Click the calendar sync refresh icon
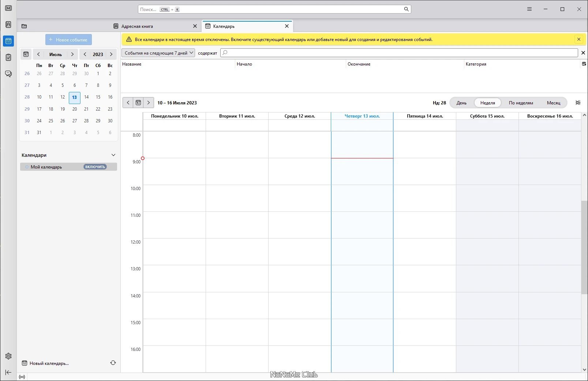 [113, 363]
